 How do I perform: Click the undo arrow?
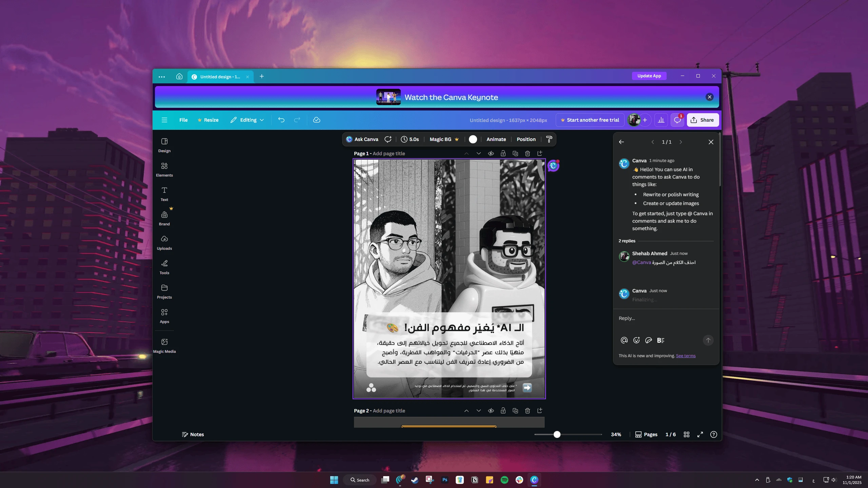tap(281, 120)
